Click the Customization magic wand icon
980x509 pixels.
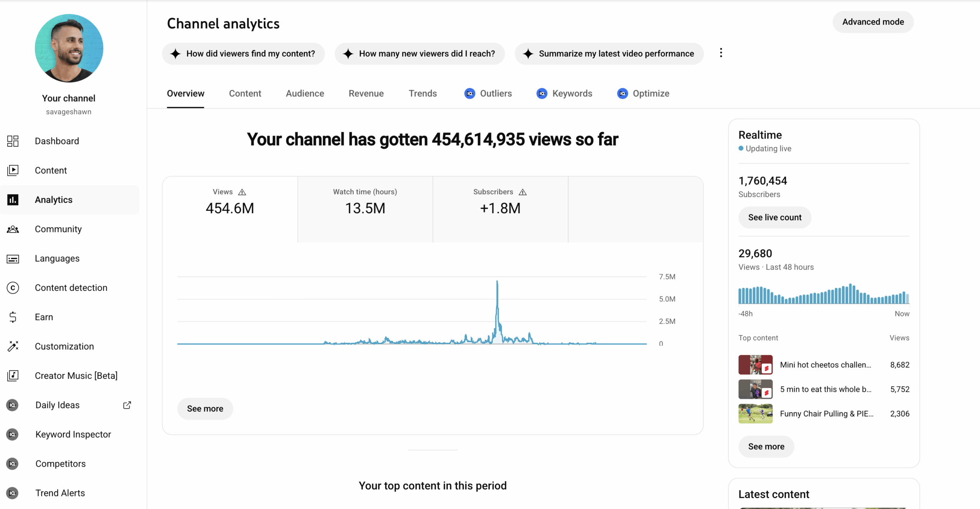tap(13, 346)
